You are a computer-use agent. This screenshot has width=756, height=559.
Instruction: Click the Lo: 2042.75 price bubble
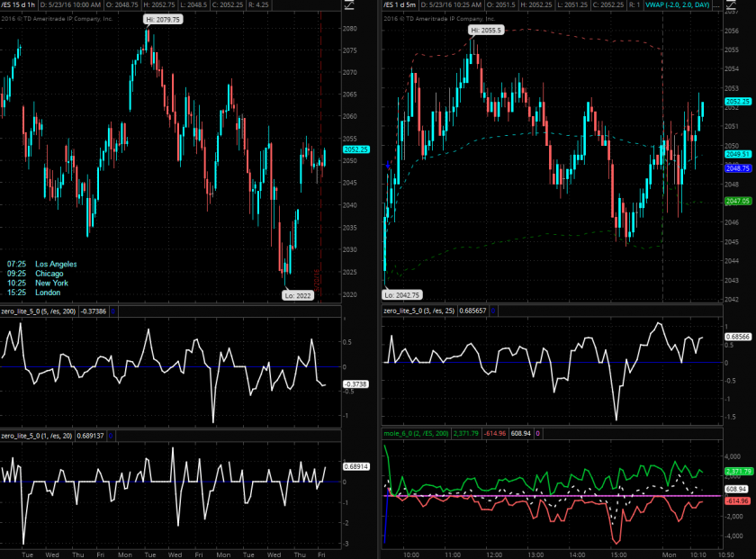tap(402, 294)
